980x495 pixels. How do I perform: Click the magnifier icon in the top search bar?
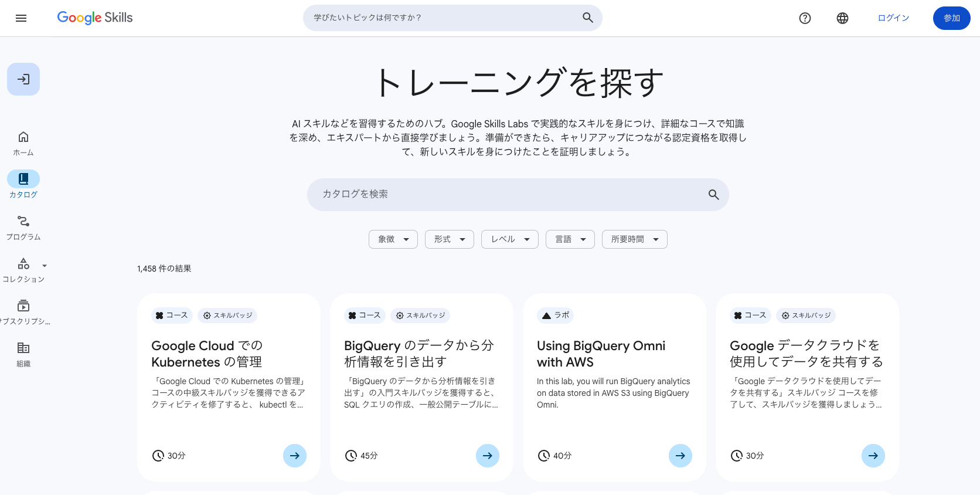(588, 18)
